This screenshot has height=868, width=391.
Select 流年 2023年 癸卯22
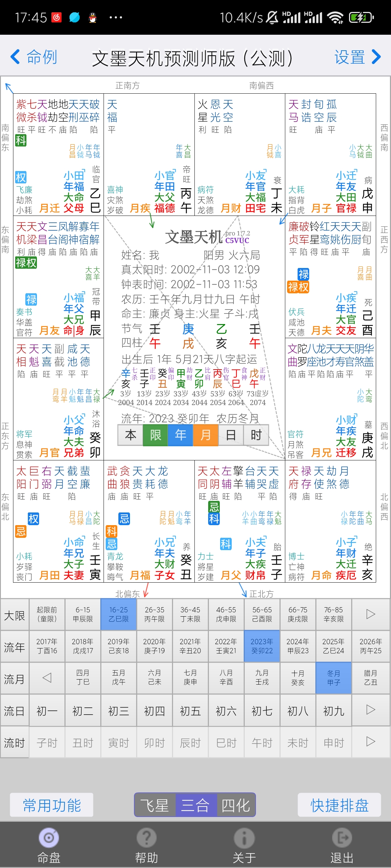point(262,646)
